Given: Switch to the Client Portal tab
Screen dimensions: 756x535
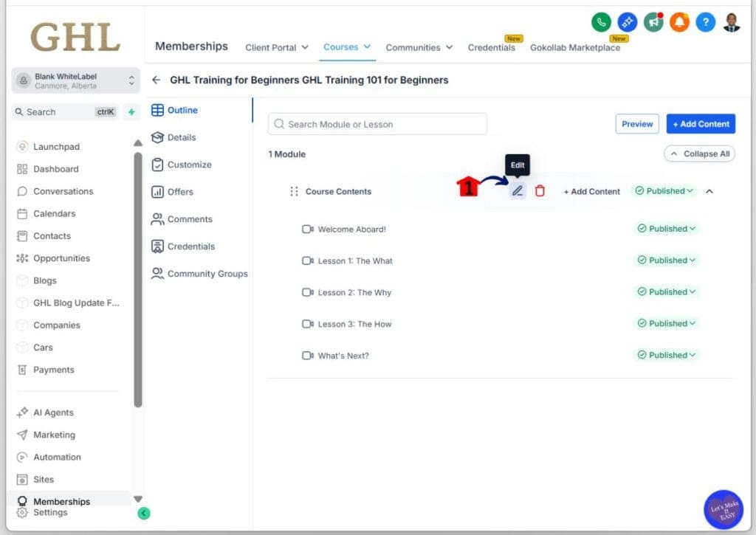Looking at the screenshot, I should pyautogui.click(x=272, y=47).
